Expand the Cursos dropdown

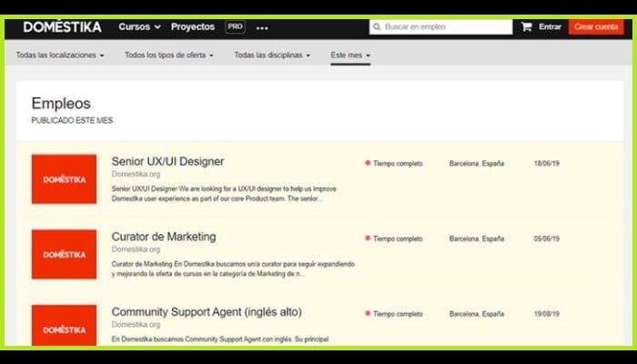pyautogui.click(x=139, y=26)
